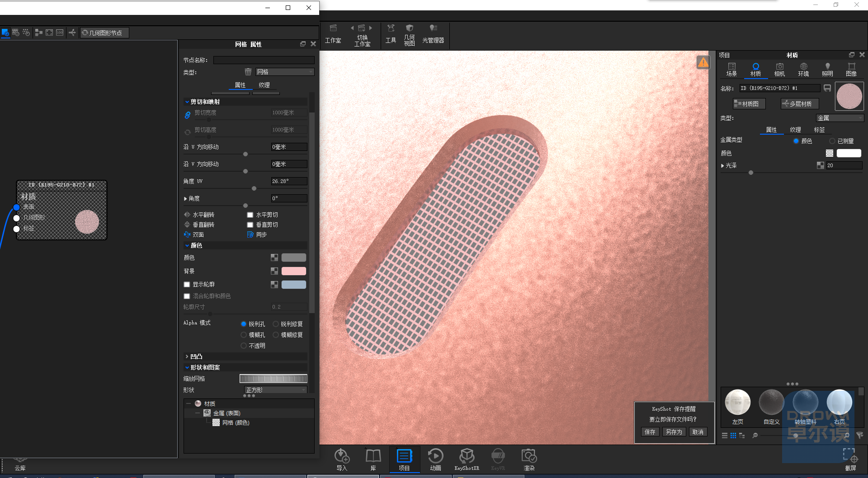Enable the 垂直剪切 checkbox
Screen dimensions: 868x478
(x=250, y=225)
